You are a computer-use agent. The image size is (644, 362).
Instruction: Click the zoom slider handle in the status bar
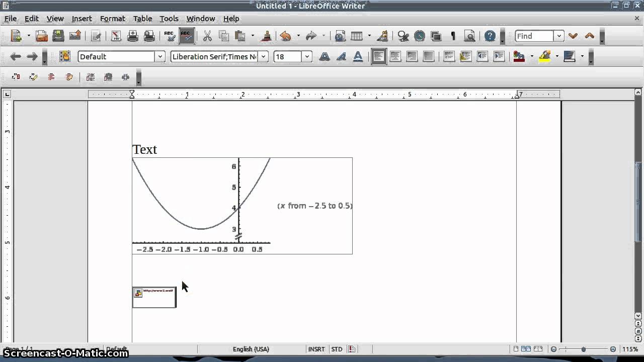coord(584,349)
